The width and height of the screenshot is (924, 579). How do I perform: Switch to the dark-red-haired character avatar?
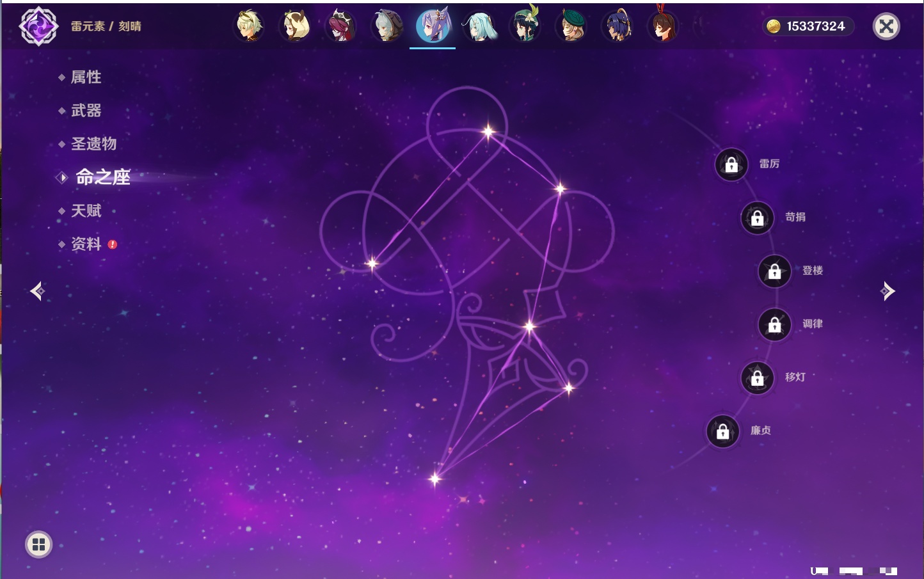tap(341, 26)
